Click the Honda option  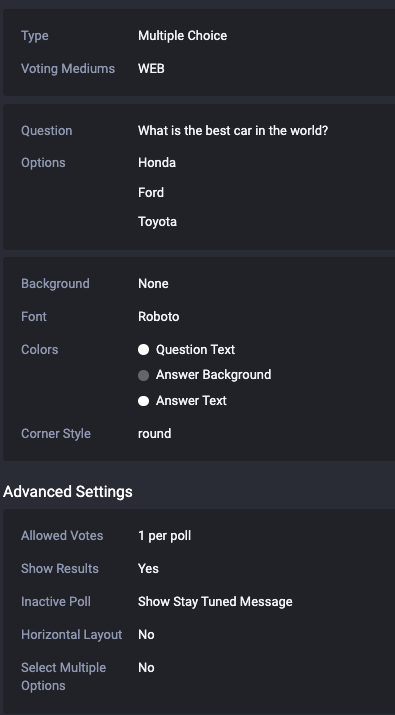pyautogui.click(x=157, y=163)
